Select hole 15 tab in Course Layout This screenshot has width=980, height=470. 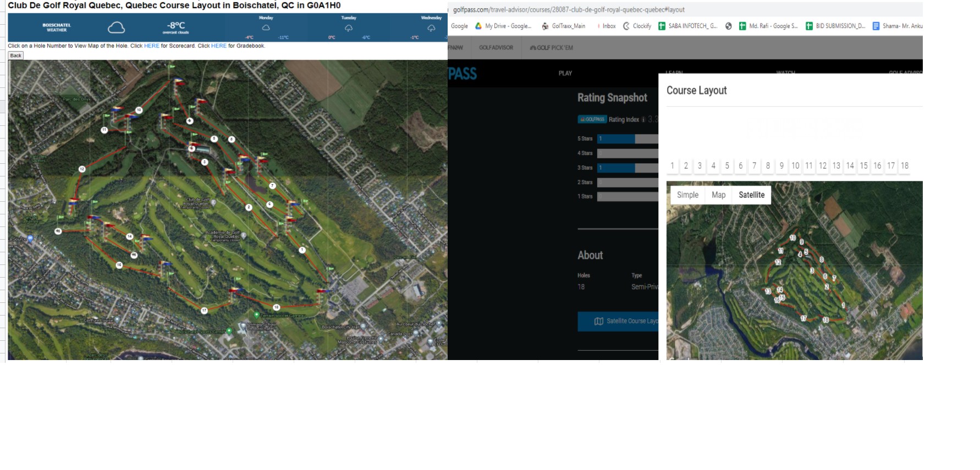coord(864,165)
